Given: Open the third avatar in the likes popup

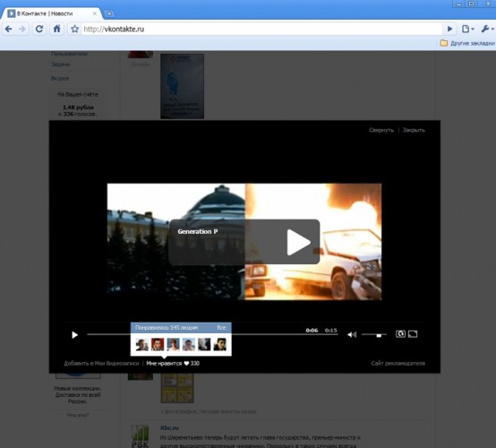Looking at the screenshot, I should tap(173, 344).
